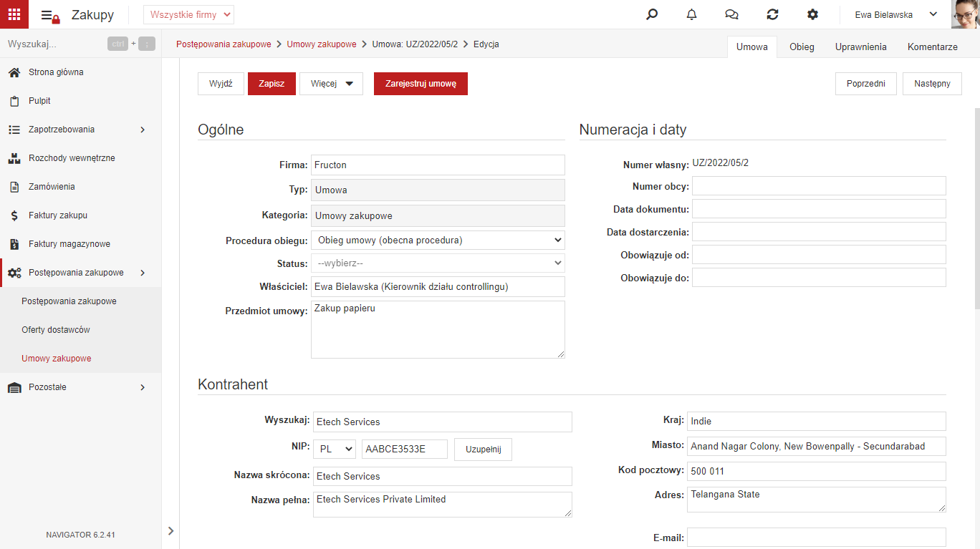Click the Numer obcy input field
980x549 pixels.
tap(819, 186)
